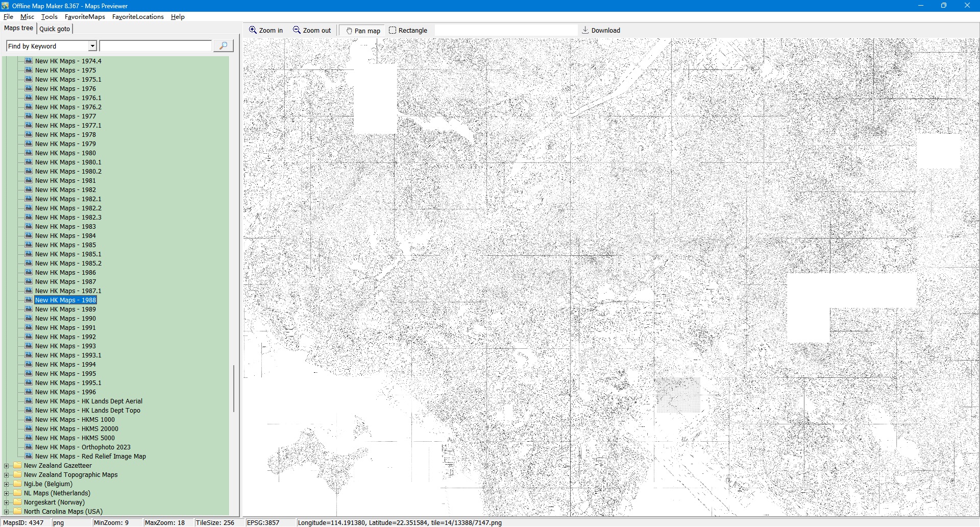Click the Zoom out magnifier icon
The height and width of the screenshot is (527, 980).
[297, 30]
